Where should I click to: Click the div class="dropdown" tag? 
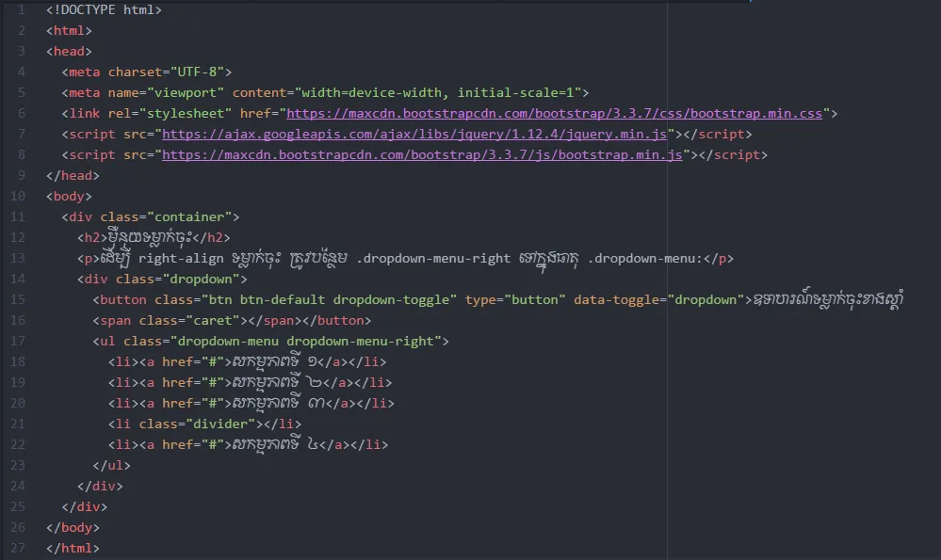(162, 280)
